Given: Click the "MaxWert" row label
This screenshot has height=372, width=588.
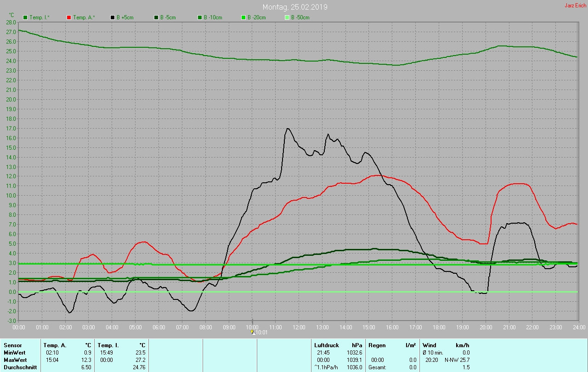Looking at the screenshot, I should point(15,360).
